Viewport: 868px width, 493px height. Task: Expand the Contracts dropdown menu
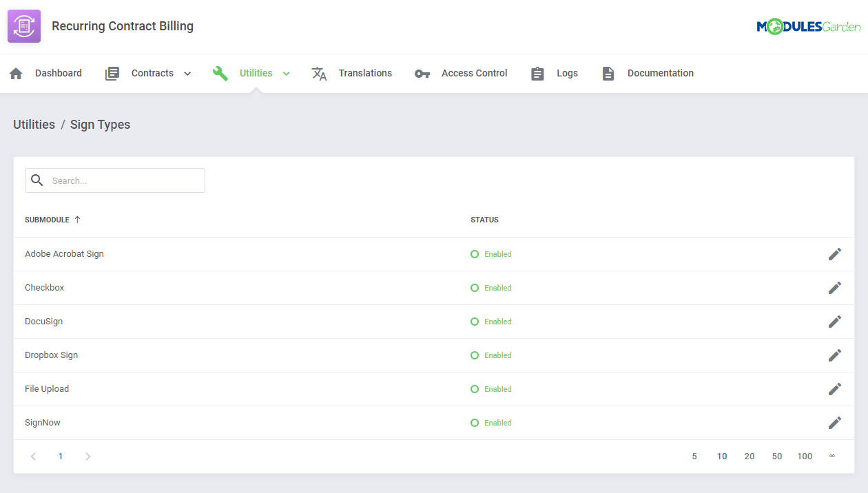pyautogui.click(x=187, y=72)
